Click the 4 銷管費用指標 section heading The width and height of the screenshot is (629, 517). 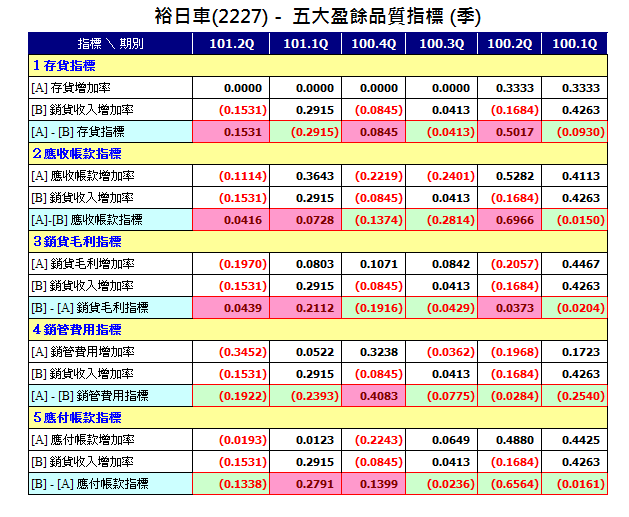point(77,329)
